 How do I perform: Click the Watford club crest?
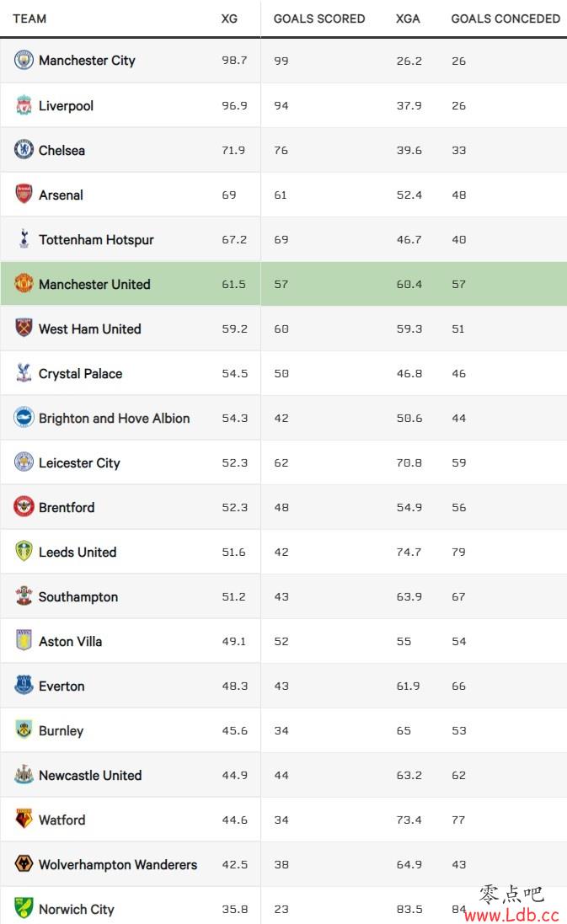(24, 819)
